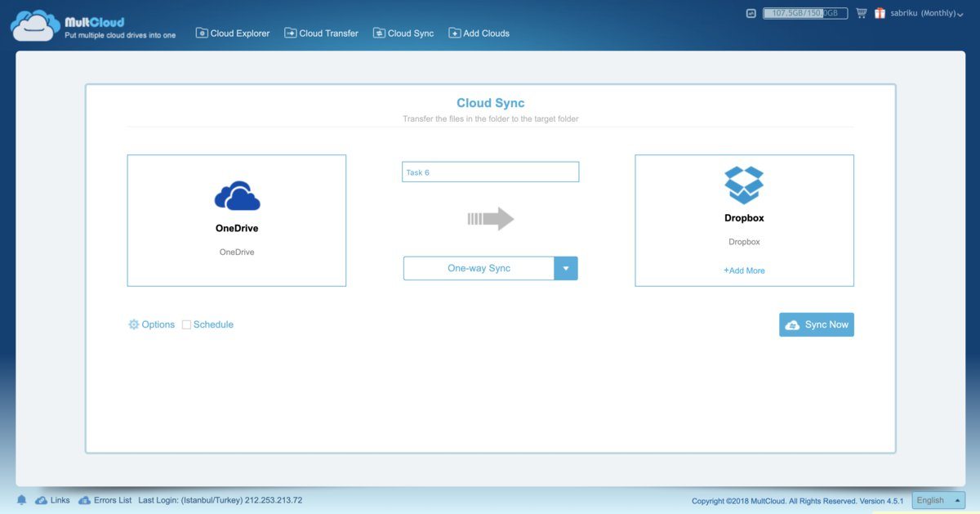Click the OneDrive cloud icon
The image size is (980, 514).
(237, 196)
